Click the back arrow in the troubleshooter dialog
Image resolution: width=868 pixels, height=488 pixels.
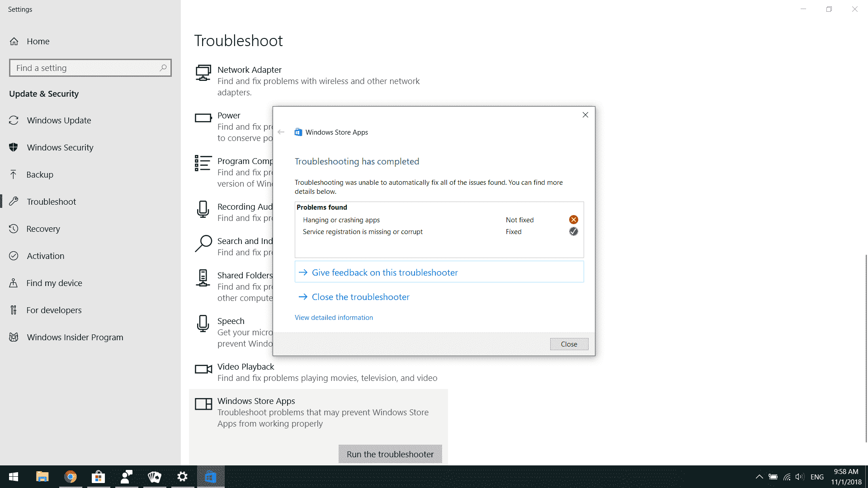pyautogui.click(x=281, y=132)
